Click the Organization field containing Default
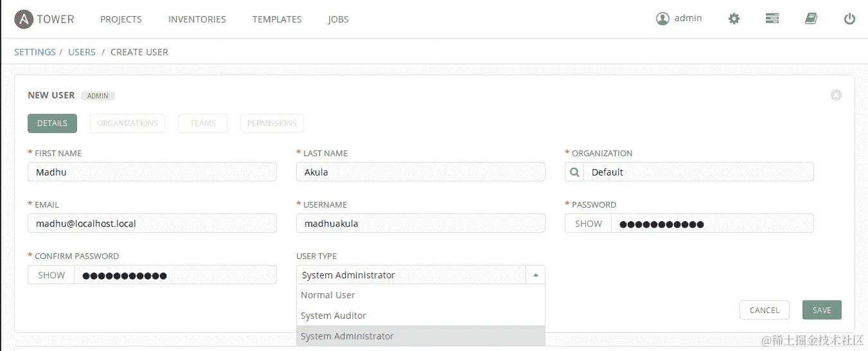The height and width of the screenshot is (351, 868). click(699, 172)
